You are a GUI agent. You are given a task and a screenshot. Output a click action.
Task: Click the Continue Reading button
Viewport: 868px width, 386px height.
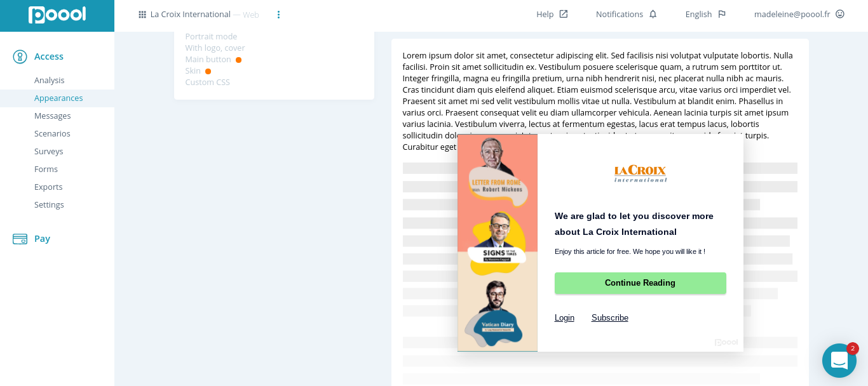click(640, 283)
